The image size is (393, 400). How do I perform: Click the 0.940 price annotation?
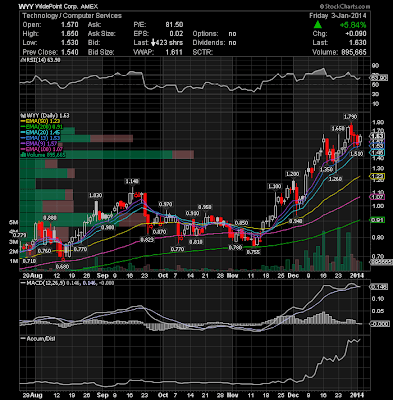pyautogui.click(x=295, y=221)
